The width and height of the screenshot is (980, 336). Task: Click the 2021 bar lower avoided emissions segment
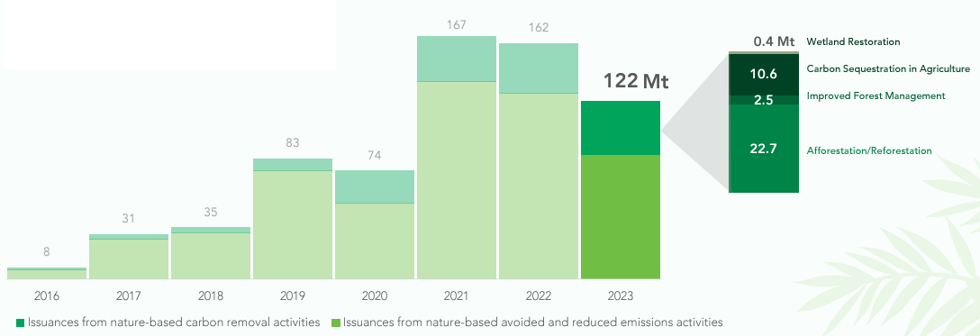coord(457,180)
